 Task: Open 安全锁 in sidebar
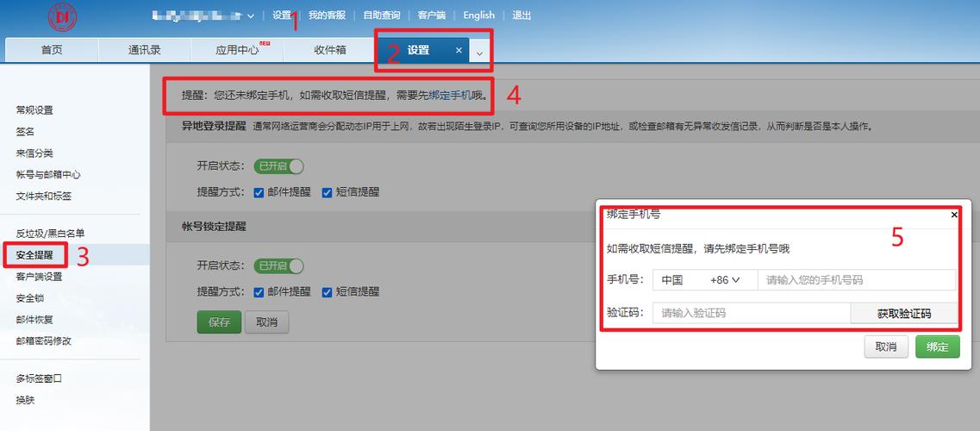[30, 298]
